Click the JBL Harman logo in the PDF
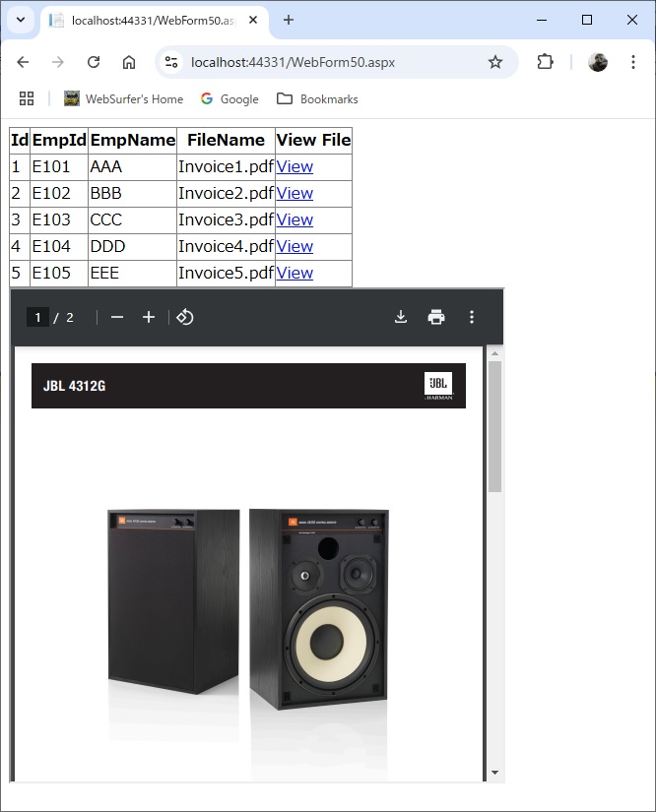Viewport: 656px width, 812px height. 438,387
